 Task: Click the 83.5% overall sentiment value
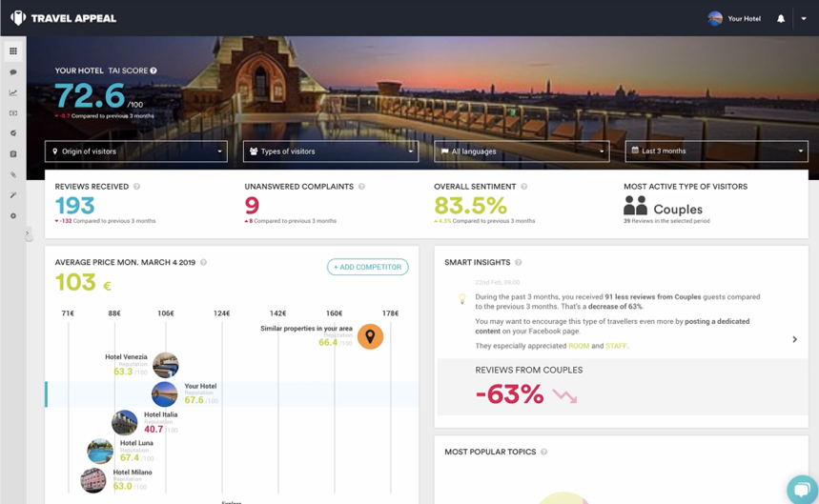pyautogui.click(x=471, y=206)
